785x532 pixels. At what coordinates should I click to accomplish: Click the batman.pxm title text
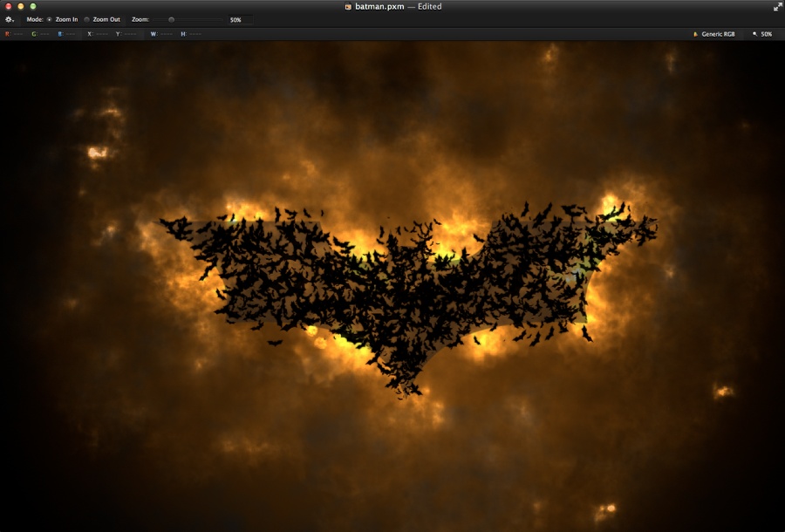(379, 6)
